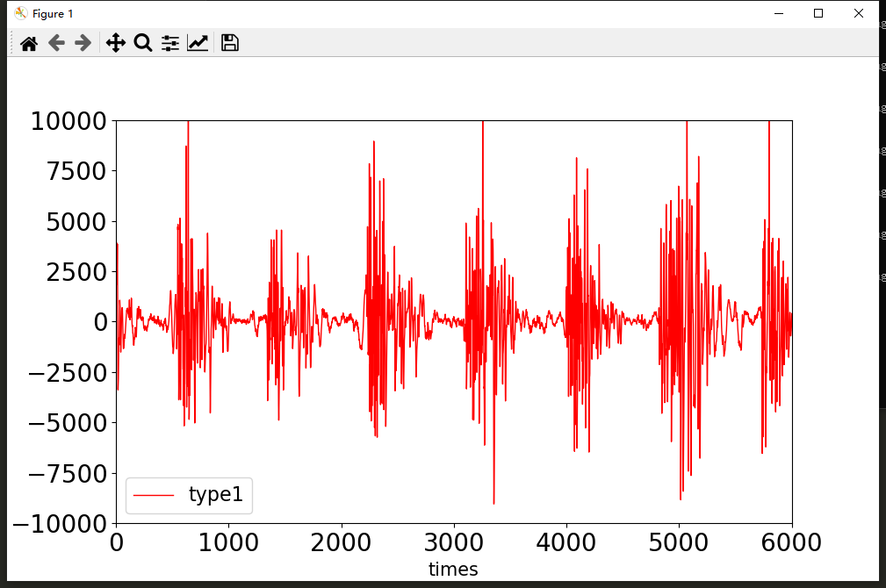Maximize the Figure 1 window

[x=818, y=13]
